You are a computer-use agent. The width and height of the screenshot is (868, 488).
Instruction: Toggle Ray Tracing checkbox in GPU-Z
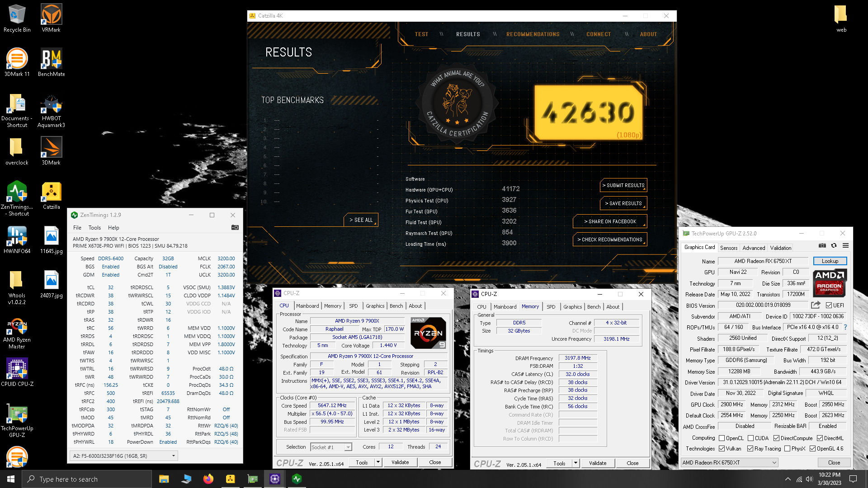pyautogui.click(x=750, y=449)
